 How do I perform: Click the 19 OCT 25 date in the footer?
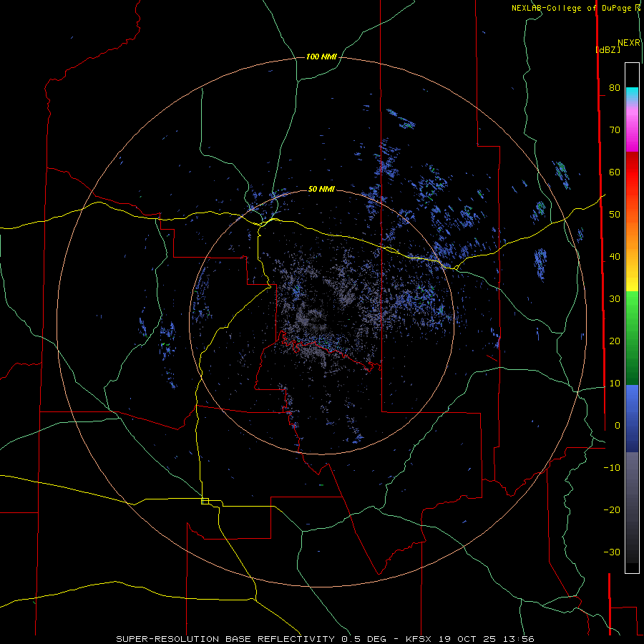(467, 639)
